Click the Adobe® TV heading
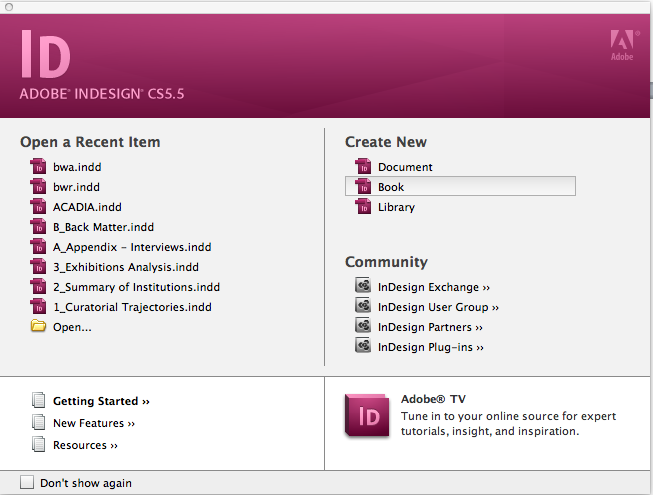653x495 pixels. [433, 399]
